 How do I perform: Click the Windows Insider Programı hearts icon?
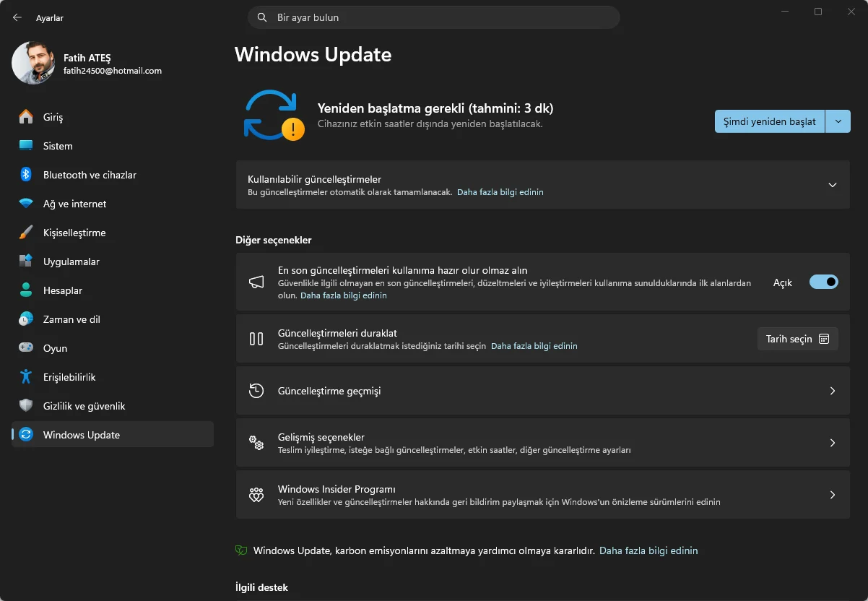tap(256, 495)
